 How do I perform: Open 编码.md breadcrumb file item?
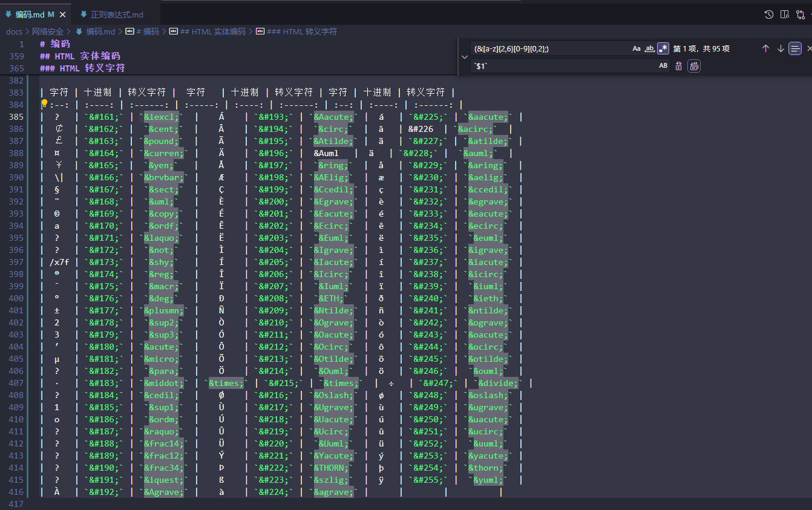95,31
